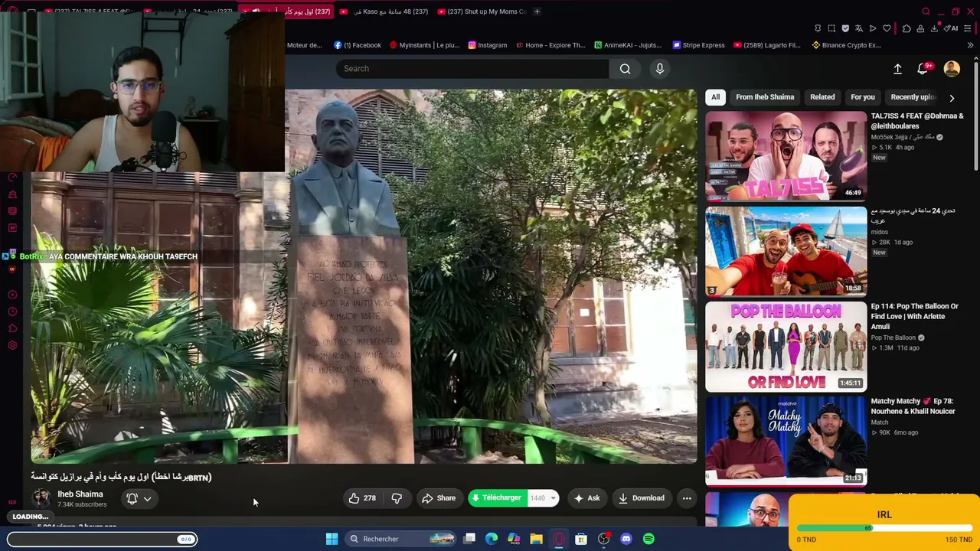This screenshot has height=551, width=980.
Task: Click the green Télécharger button
Action: pos(498,498)
